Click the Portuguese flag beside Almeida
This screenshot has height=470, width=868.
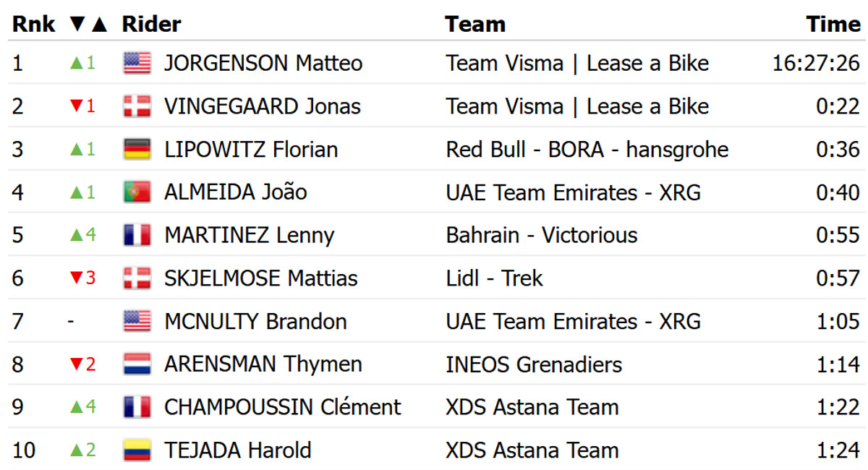tap(137, 192)
